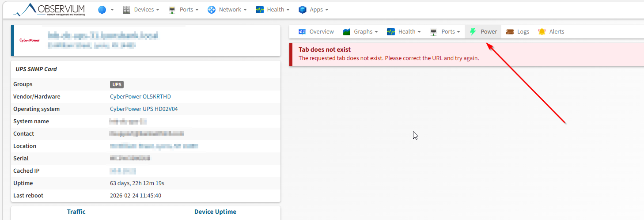644x220 pixels.
Task: Click the UPS group badge
Action: pyautogui.click(x=117, y=84)
